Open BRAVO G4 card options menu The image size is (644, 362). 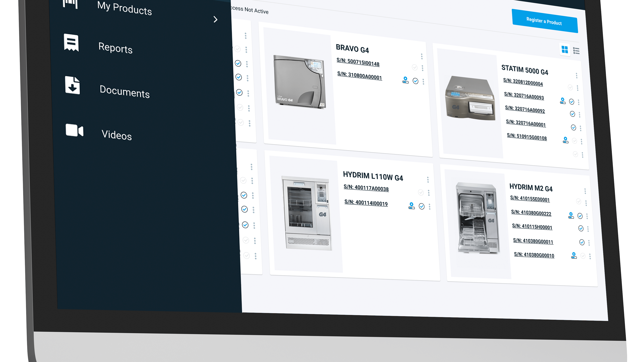coord(421,56)
